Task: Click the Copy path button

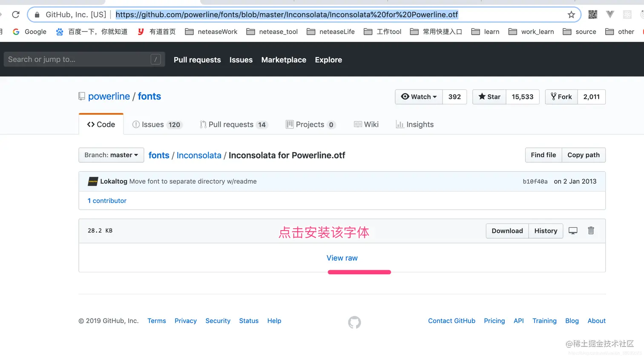Action: [584, 155]
